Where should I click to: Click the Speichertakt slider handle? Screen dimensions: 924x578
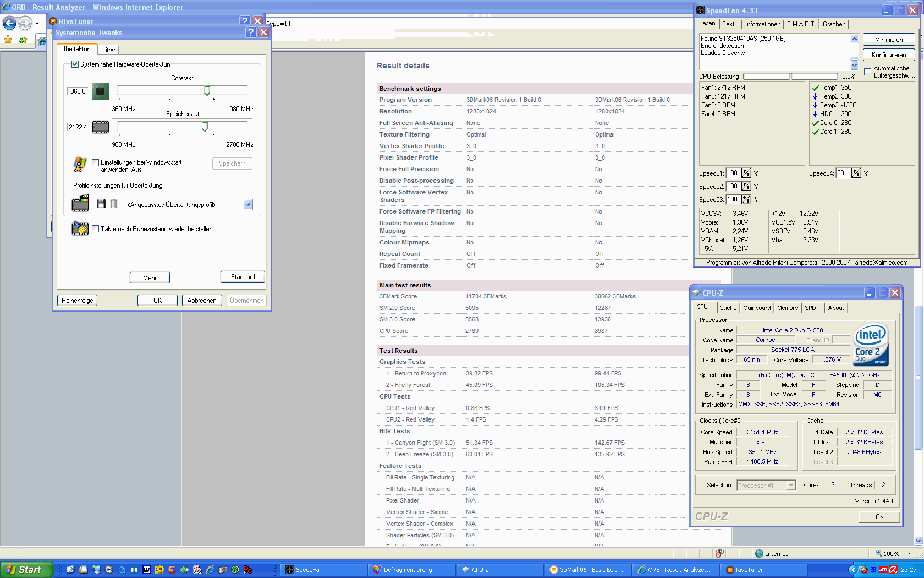pyautogui.click(x=205, y=127)
